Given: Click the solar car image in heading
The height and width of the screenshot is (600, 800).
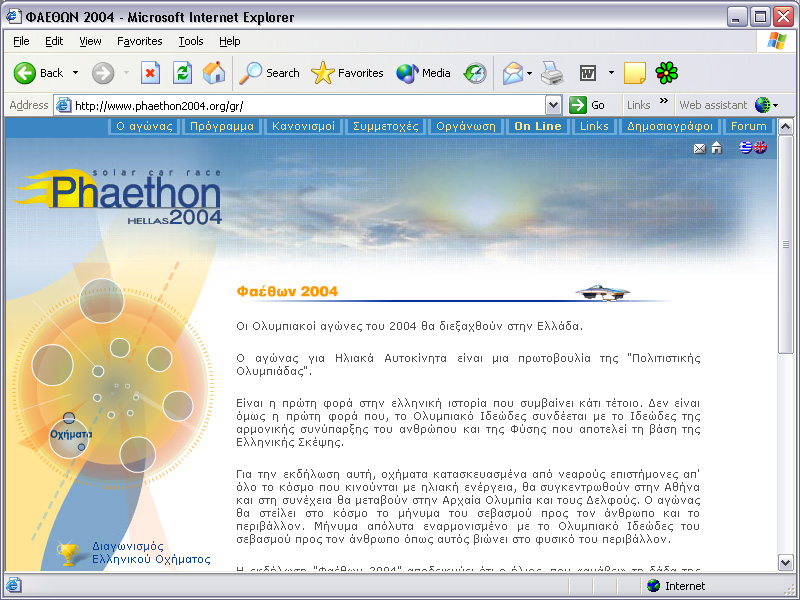Looking at the screenshot, I should [603, 293].
